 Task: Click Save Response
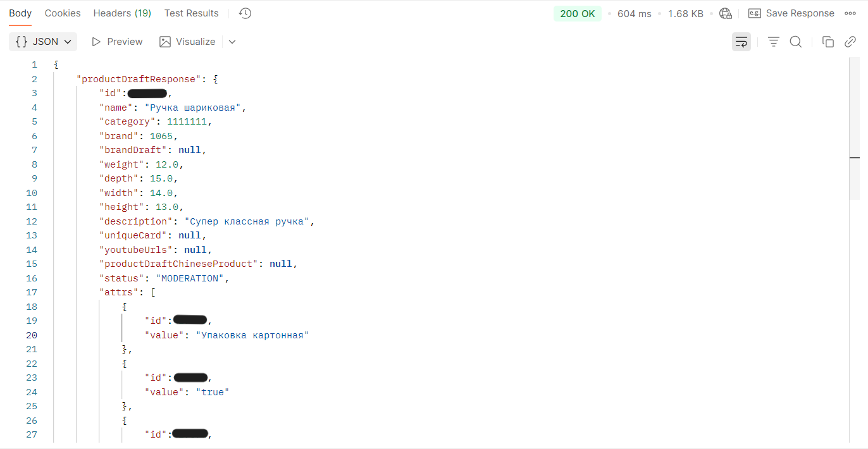791,13
